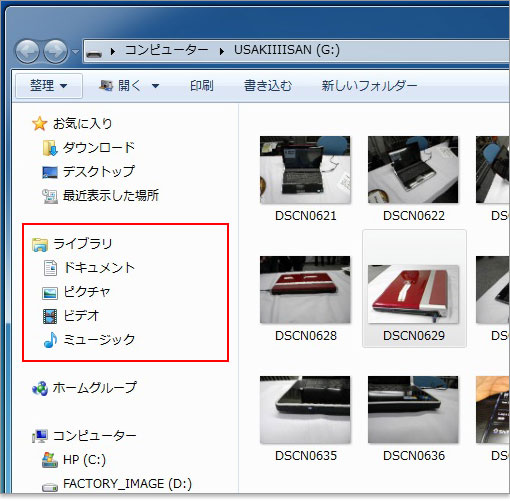Select コンピューター in the address bar

click(167, 50)
